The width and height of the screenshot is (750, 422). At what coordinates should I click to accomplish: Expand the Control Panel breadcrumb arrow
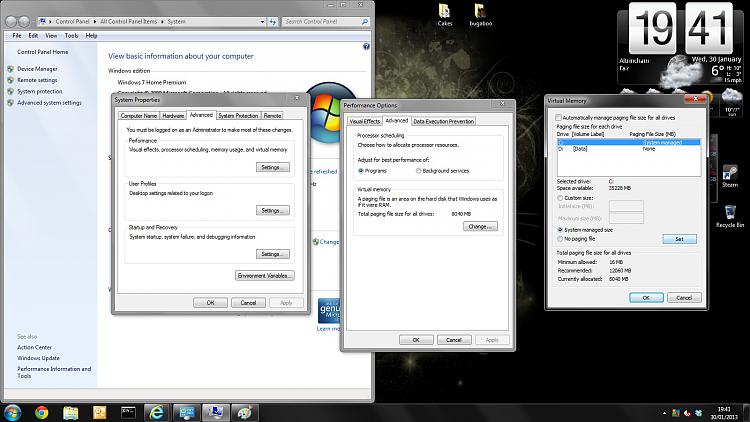coord(95,22)
